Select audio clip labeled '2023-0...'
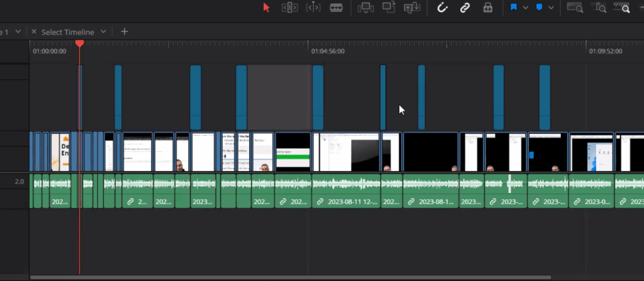 (591, 190)
